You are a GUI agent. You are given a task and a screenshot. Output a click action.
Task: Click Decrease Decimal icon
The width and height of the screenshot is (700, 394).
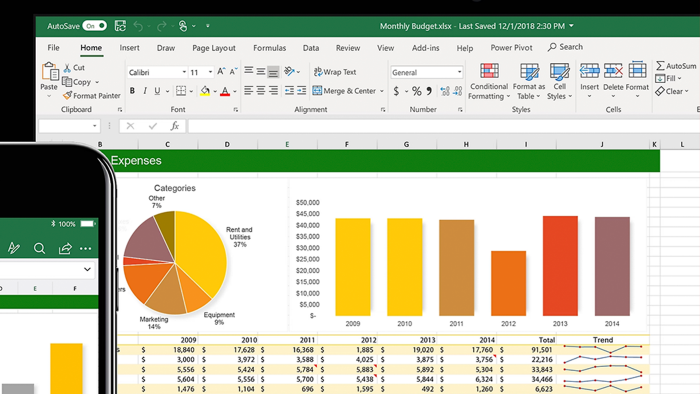(x=458, y=91)
